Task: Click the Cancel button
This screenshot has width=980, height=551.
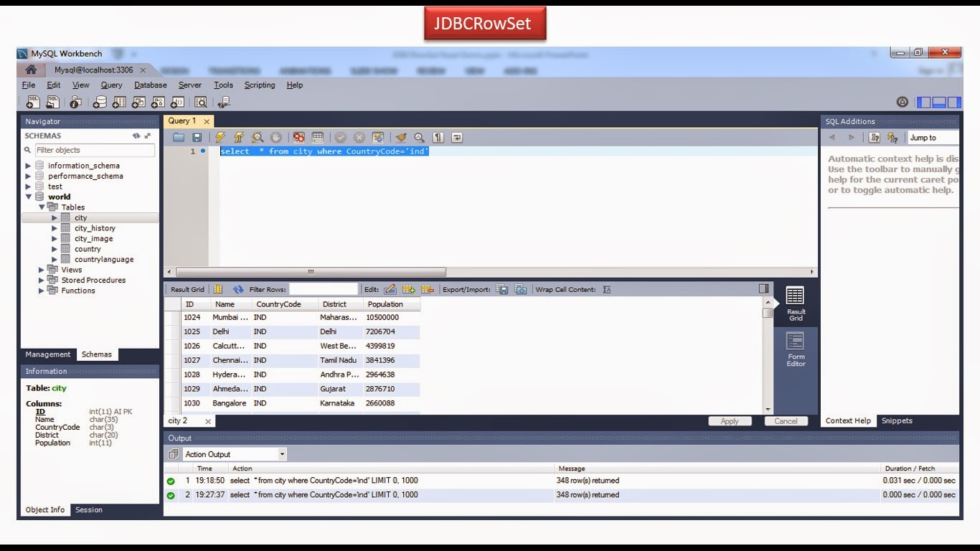Action: [x=786, y=421]
